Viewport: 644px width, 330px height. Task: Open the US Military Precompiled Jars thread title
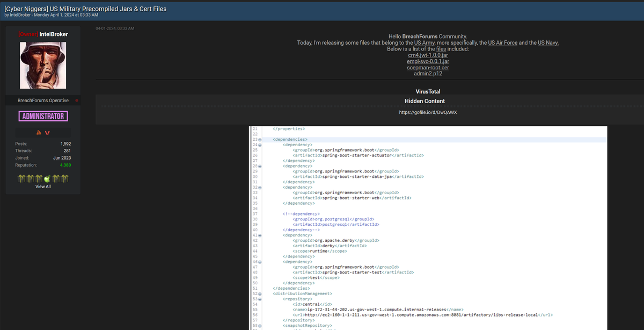coord(85,9)
